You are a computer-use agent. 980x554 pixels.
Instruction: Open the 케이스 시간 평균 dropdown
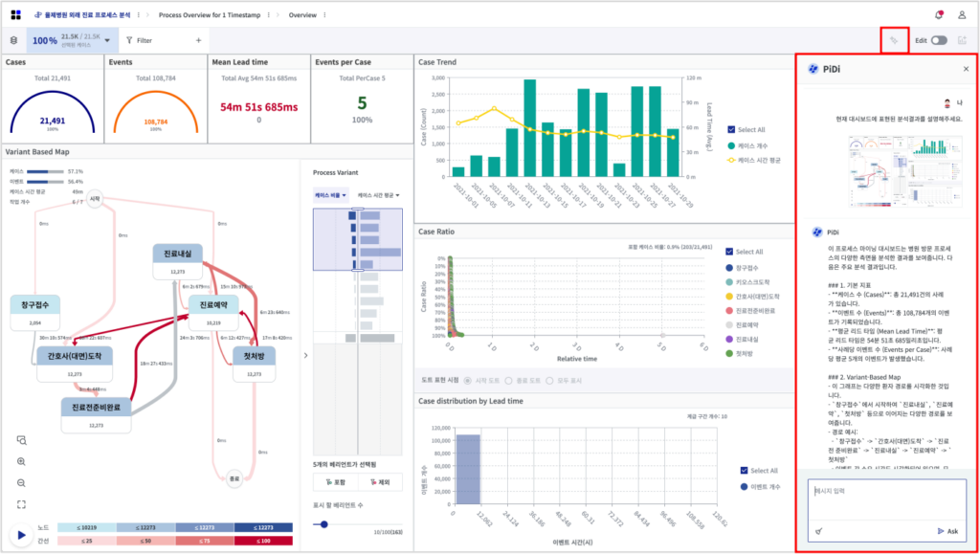(x=378, y=195)
